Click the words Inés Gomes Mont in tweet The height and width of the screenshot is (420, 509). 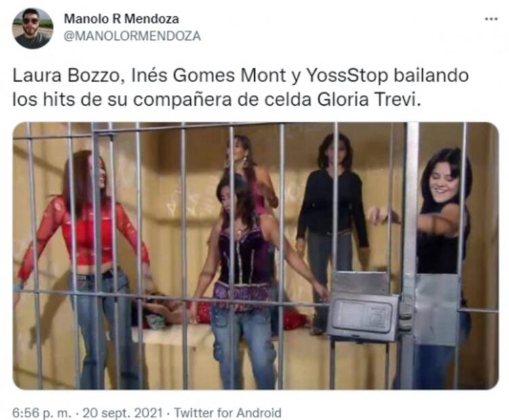[x=209, y=76]
